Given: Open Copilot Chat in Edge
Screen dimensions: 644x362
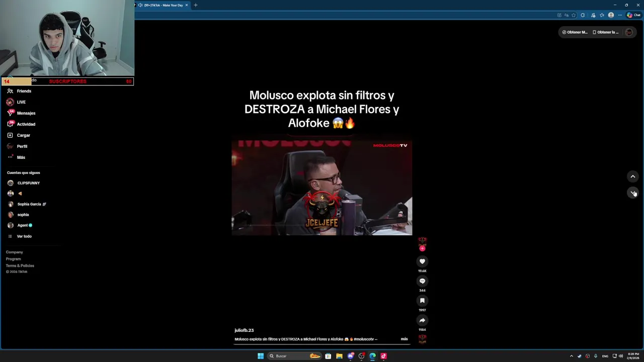Looking at the screenshot, I should [x=633, y=15].
